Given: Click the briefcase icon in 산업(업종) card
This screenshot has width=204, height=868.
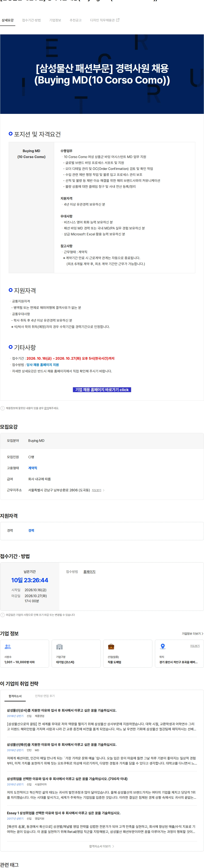Looking at the screenshot, I should (x=111, y=647).
